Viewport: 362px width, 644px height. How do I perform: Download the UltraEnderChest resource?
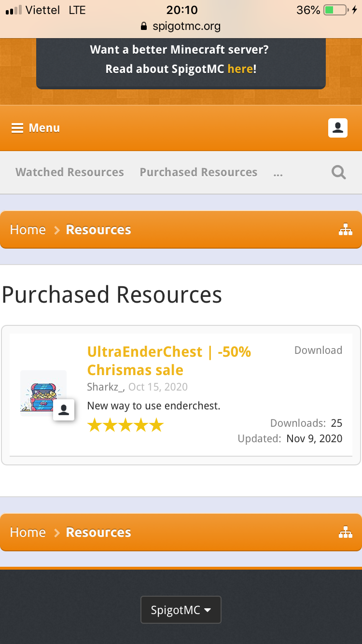point(318,350)
